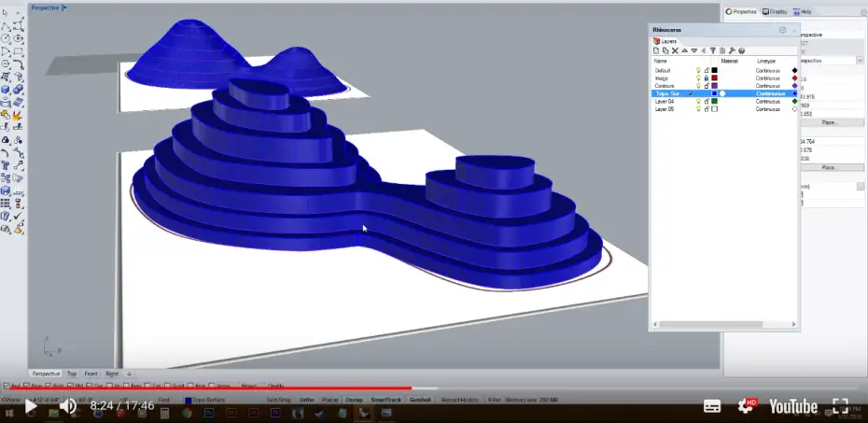This screenshot has width=868, height=423.
Task: Open the current layer Topo Surface status dropdown
Action: tap(207, 400)
